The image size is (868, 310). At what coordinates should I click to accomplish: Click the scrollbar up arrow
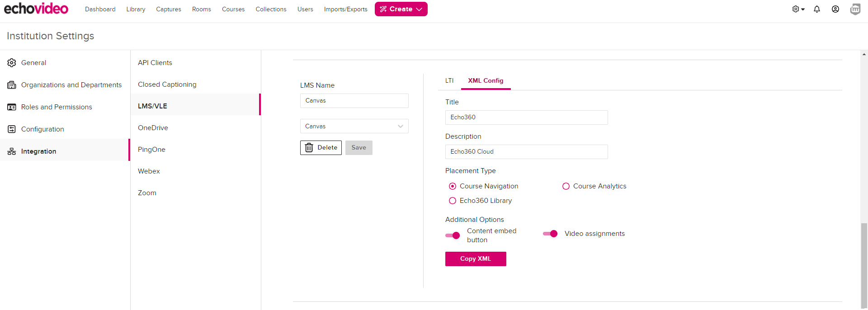864,54
